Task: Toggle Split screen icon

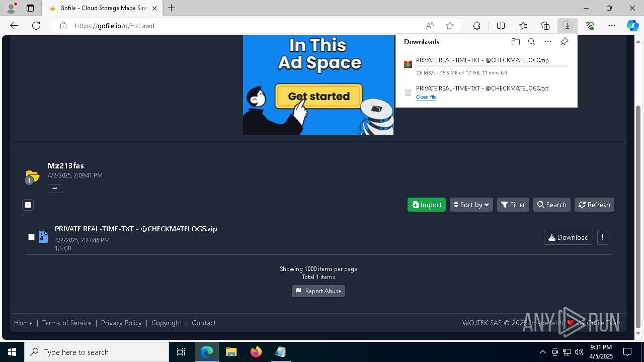Action: pyautogui.click(x=501, y=26)
